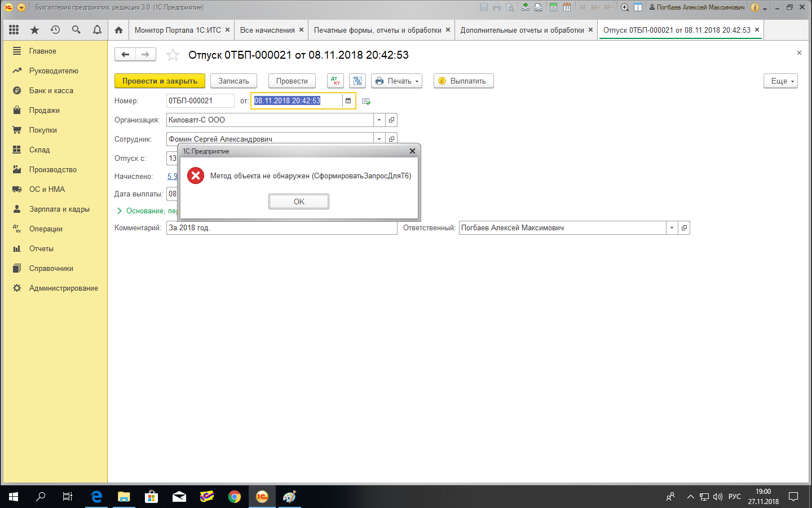Click the search magnifier in tools panel
The image size is (812, 508).
click(76, 30)
